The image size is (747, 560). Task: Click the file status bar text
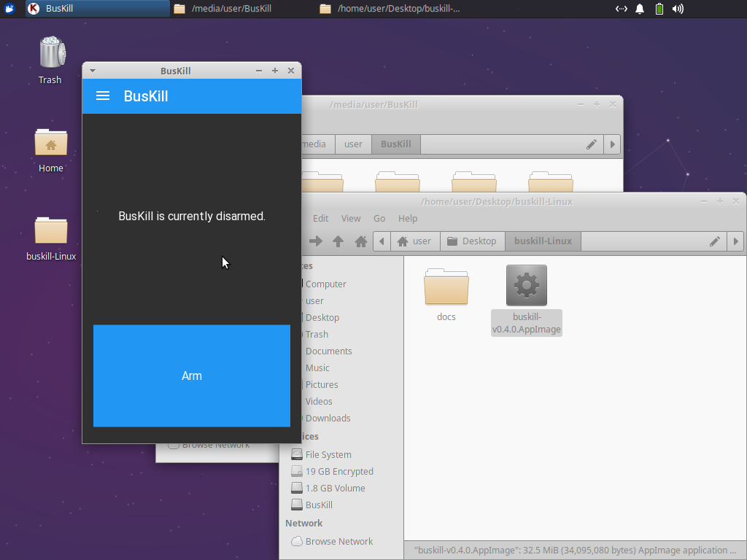click(x=575, y=550)
